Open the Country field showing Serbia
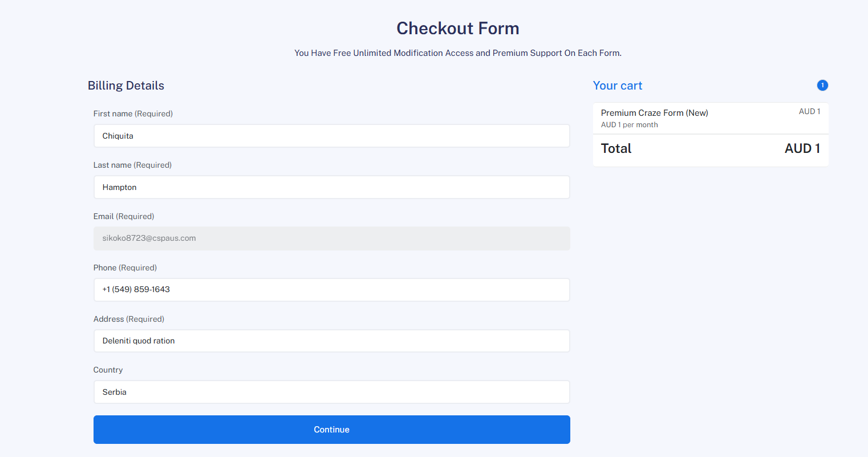The width and height of the screenshot is (868, 457). 331,392
